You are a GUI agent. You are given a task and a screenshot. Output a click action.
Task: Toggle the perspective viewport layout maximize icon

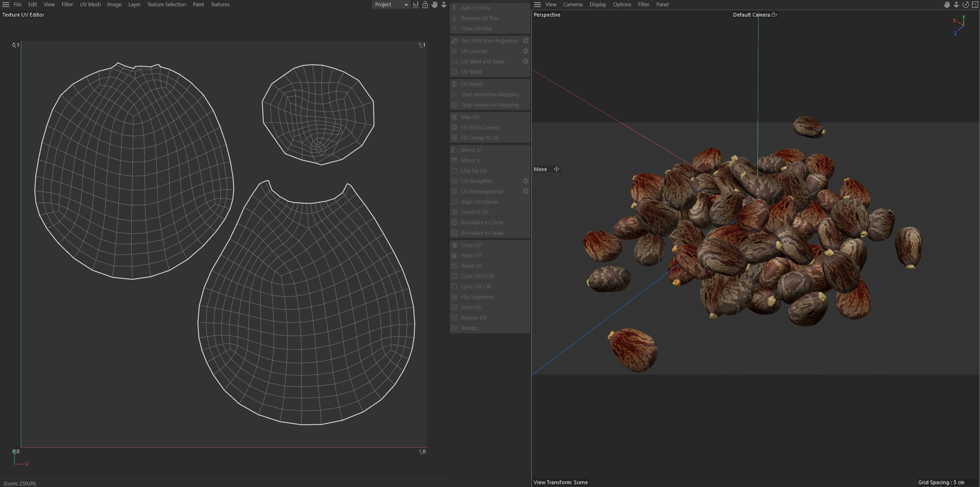(x=975, y=5)
